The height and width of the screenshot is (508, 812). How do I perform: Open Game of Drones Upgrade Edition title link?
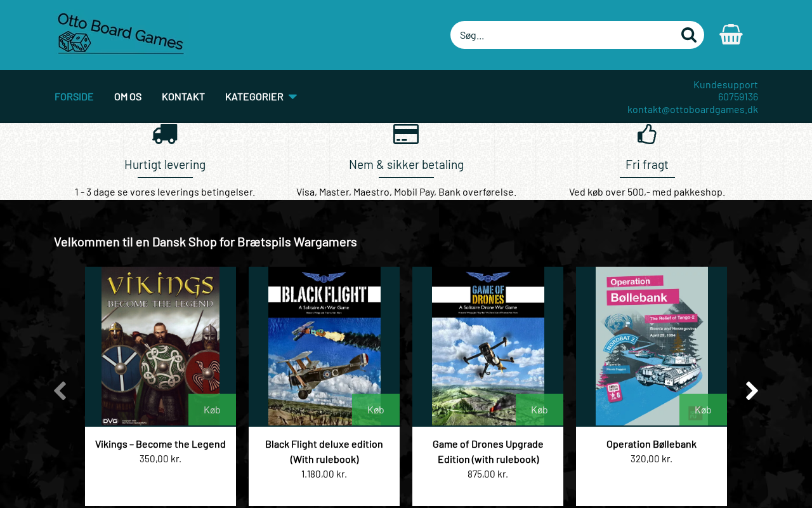pyautogui.click(x=488, y=451)
